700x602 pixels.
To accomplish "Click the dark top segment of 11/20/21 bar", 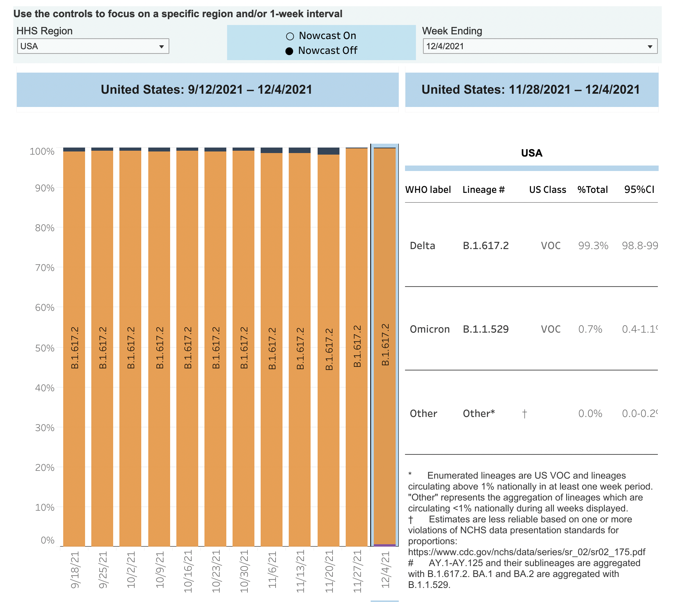I will [329, 151].
